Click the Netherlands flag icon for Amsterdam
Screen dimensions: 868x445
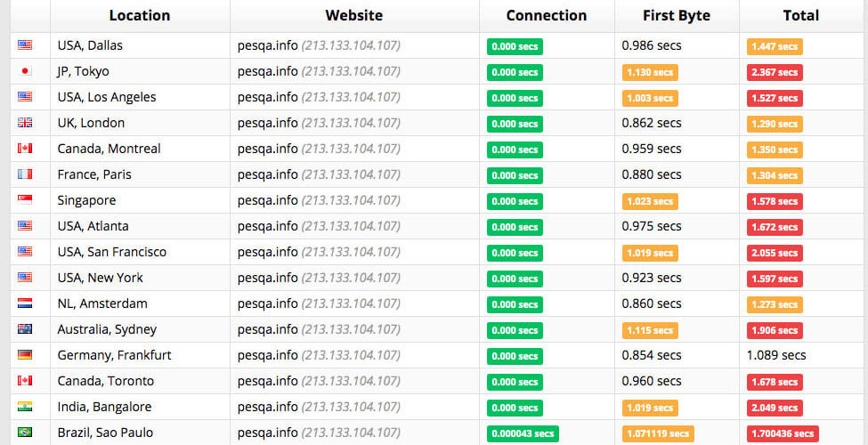tap(24, 303)
